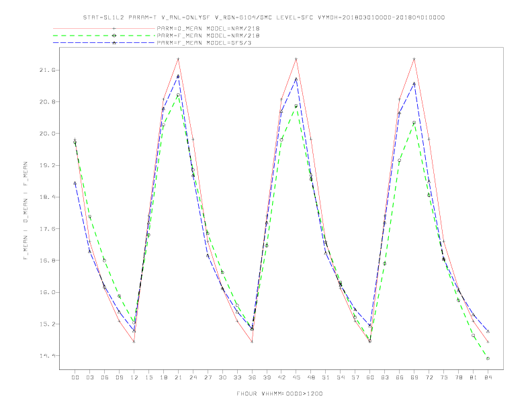Click x-axis tick label 54

coord(341,377)
